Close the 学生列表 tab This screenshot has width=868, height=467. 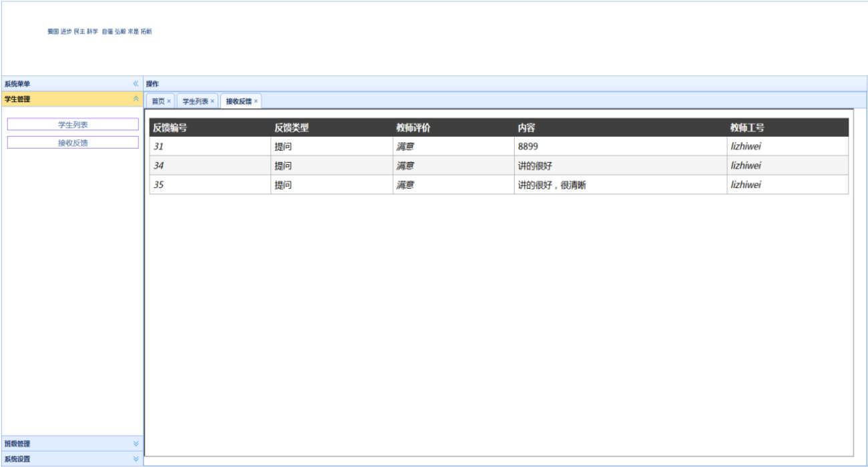pyautogui.click(x=212, y=101)
